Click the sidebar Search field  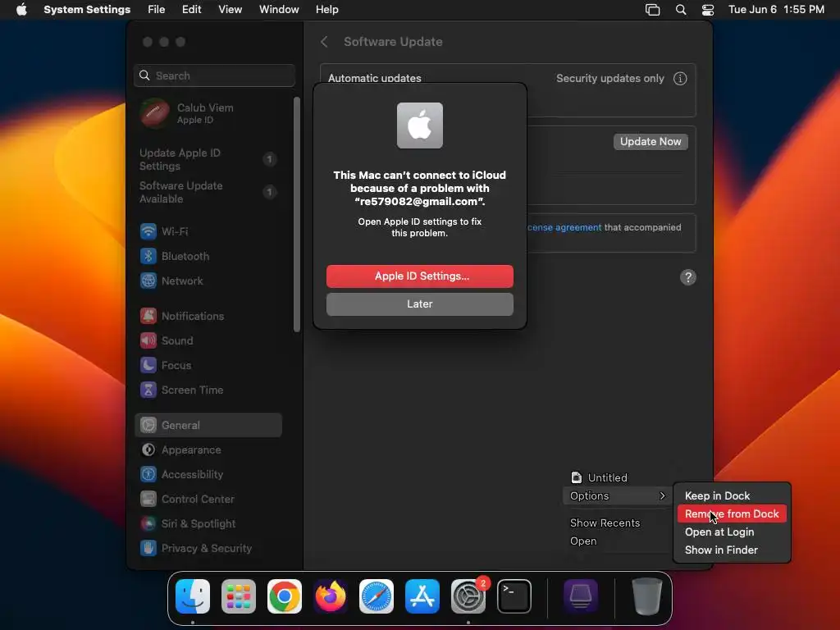214,75
